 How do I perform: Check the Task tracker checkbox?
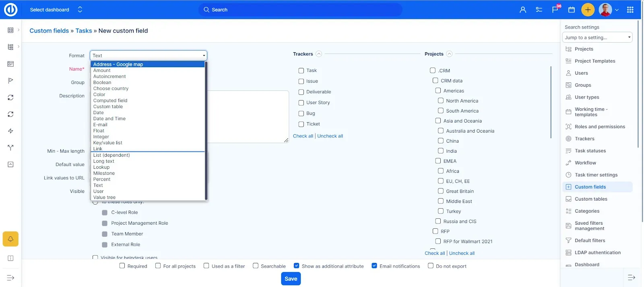tap(301, 71)
